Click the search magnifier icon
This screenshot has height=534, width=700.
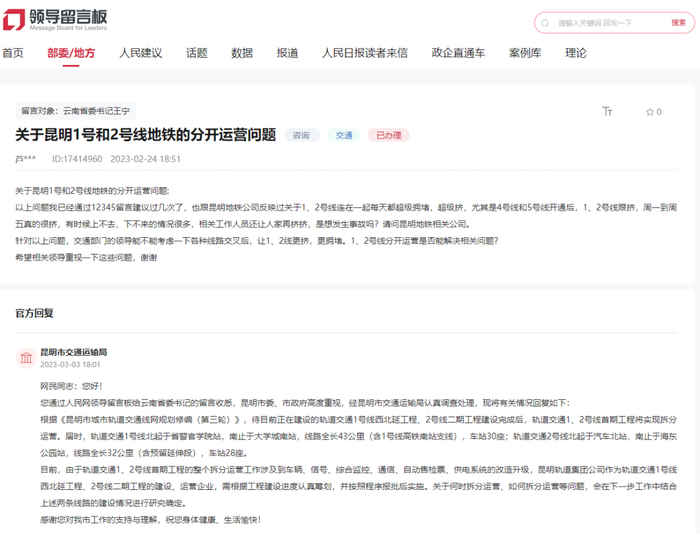click(x=545, y=23)
